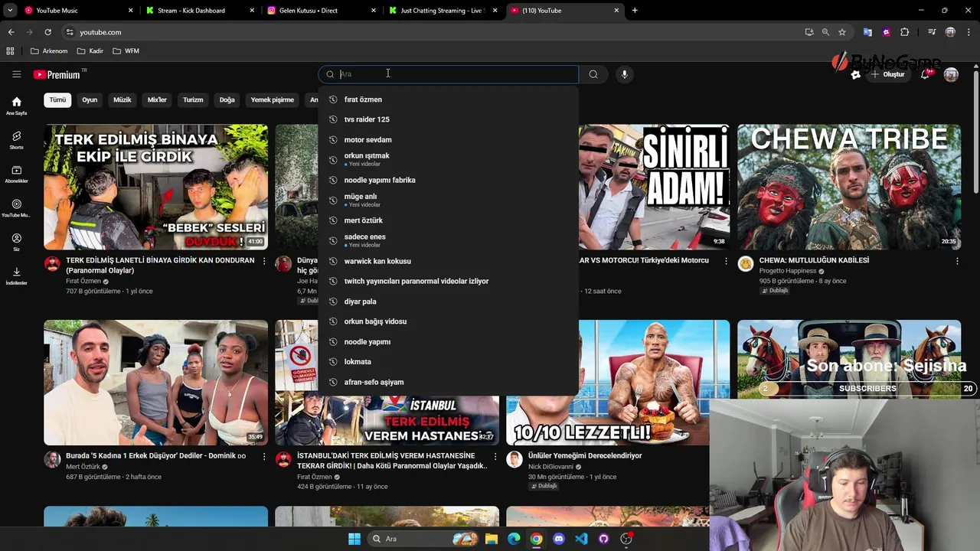Open the Siz profile section
This screenshot has width=980, height=551.
16,243
